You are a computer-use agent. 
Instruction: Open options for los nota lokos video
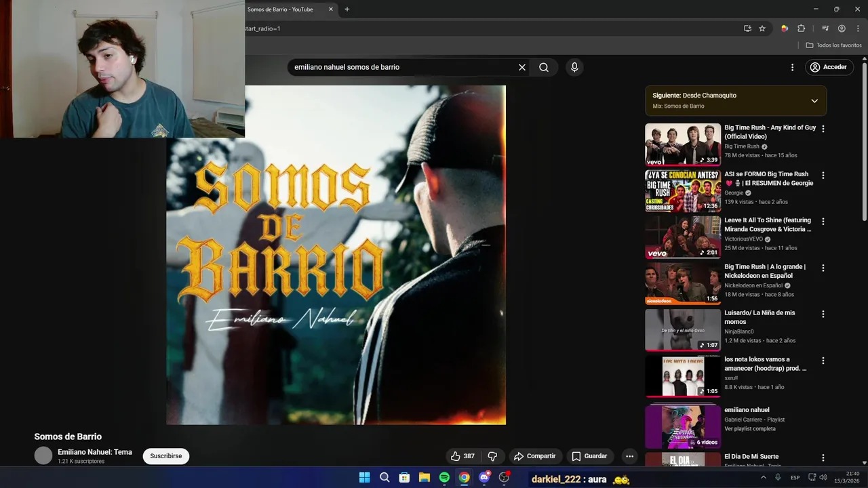pos(823,361)
